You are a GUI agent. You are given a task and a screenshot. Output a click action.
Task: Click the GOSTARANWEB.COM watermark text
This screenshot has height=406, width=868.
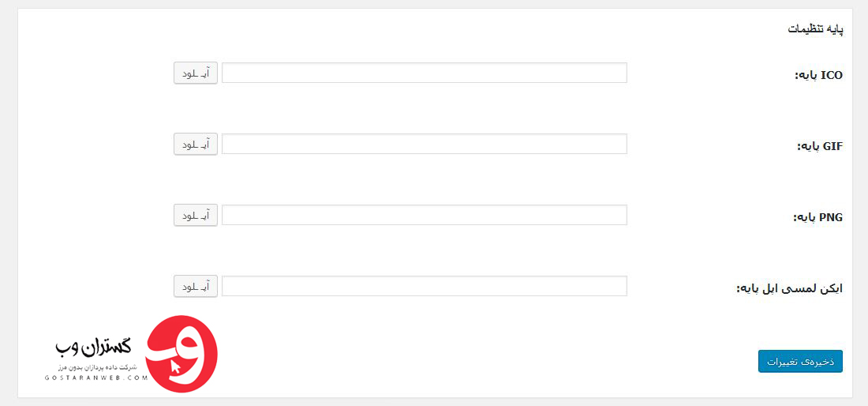pos(96,378)
